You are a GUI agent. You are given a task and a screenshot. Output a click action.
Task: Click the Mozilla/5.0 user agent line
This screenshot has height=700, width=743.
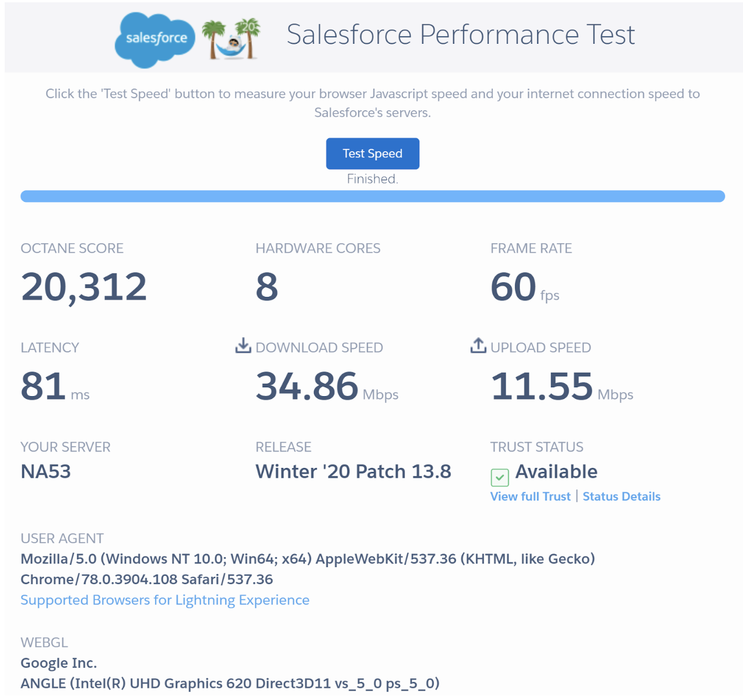(x=308, y=559)
